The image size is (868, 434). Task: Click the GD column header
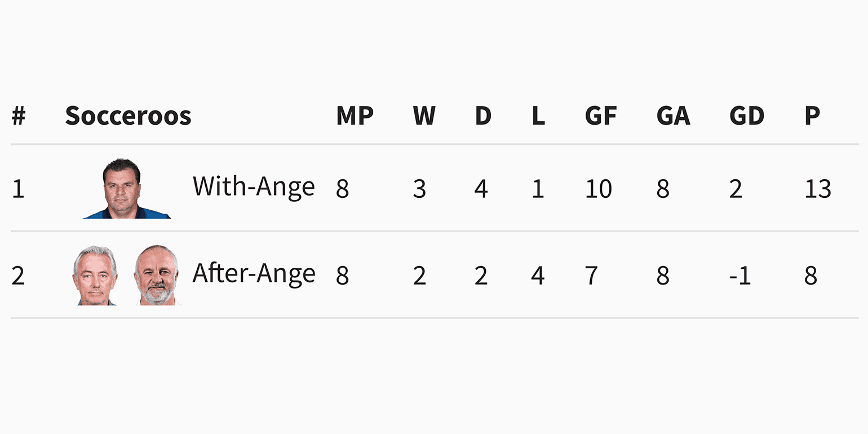[746, 116]
